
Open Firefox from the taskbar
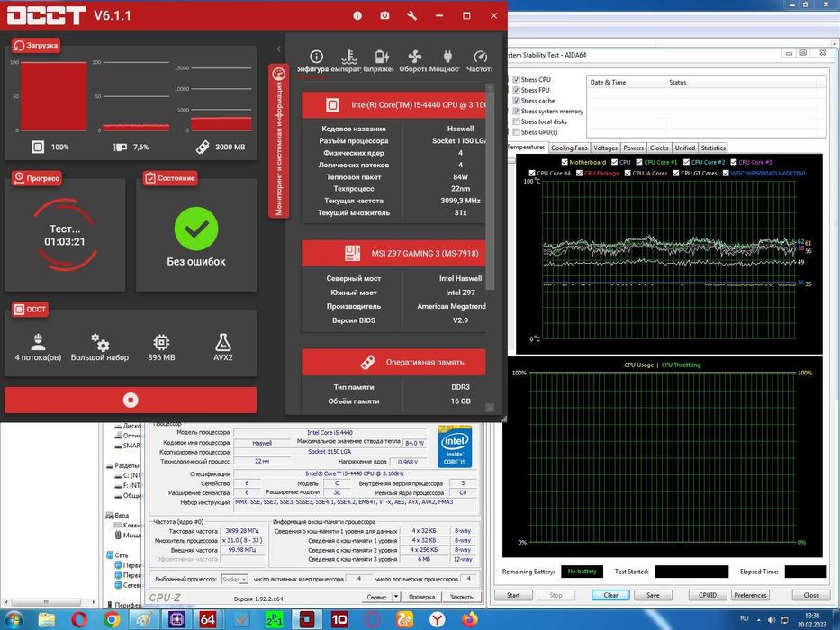tap(469, 620)
